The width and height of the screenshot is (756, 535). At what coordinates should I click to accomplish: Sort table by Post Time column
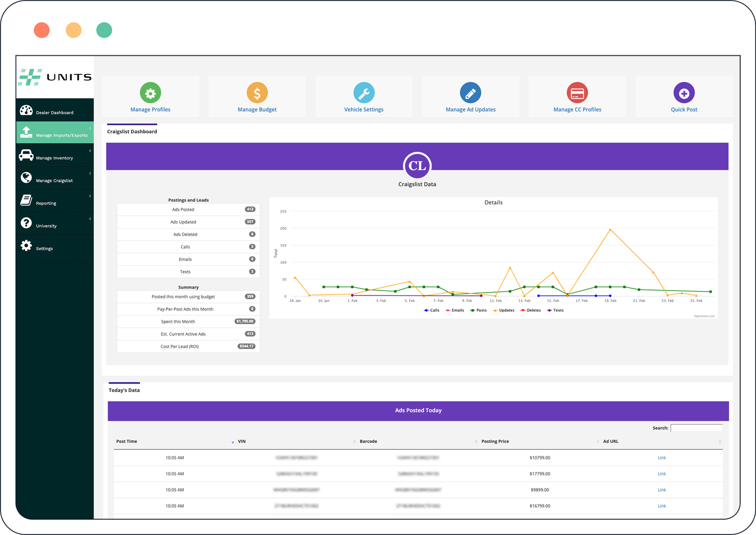coord(174,441)
